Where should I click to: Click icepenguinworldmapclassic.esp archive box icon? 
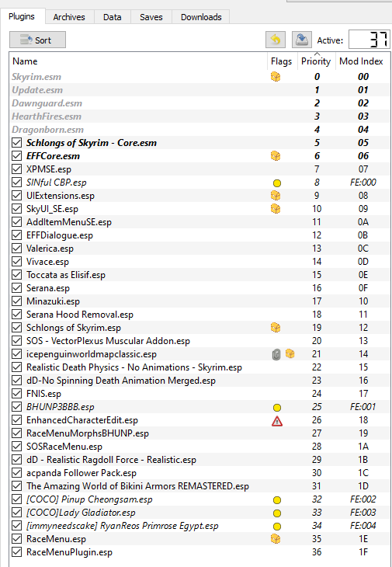point(290,353)
